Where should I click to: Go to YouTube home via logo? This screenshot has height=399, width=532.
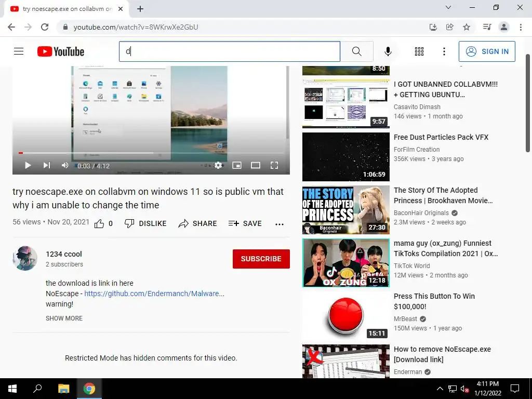(x=61, y=51)
